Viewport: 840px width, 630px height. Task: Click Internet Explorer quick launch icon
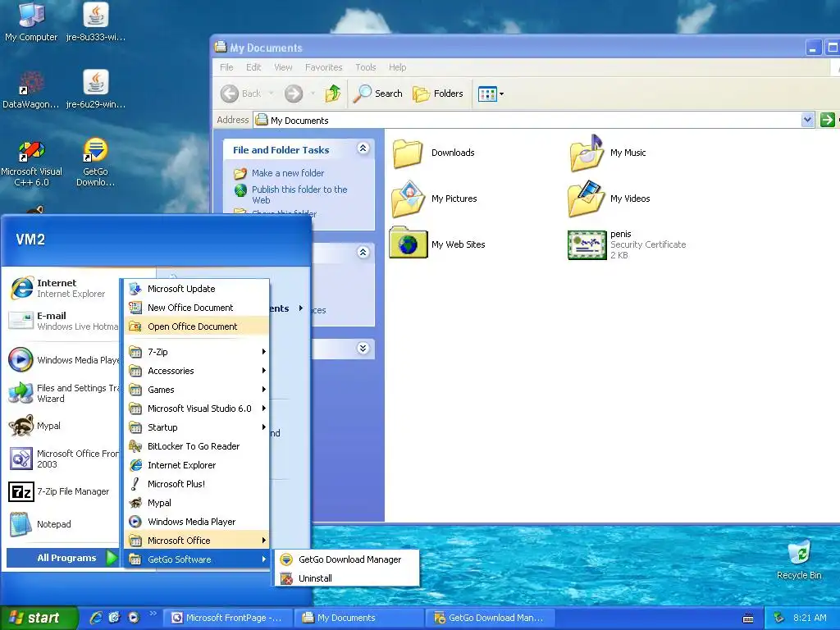(96, 618)
